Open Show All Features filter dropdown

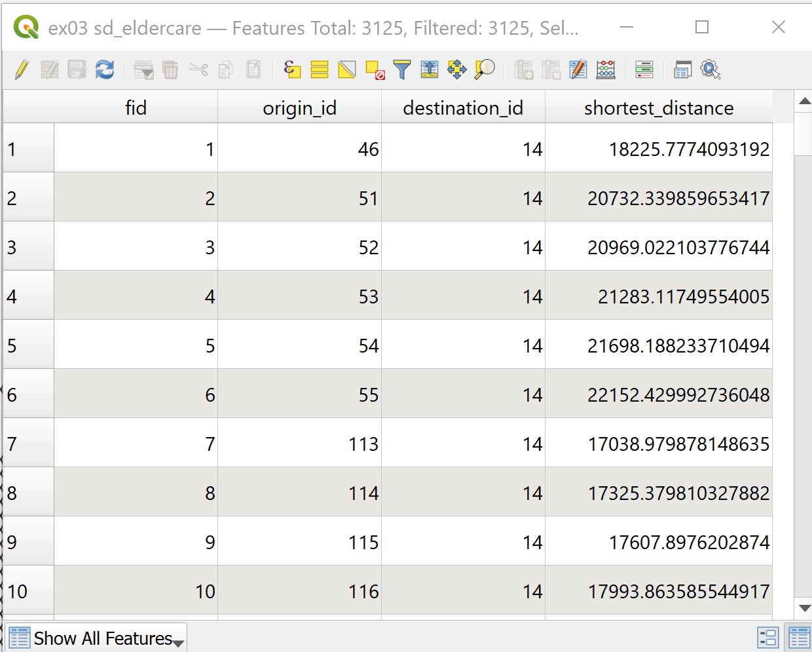(96, 638)
